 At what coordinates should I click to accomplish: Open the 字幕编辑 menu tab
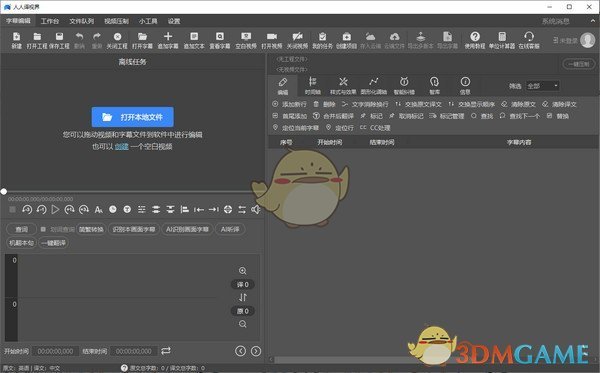18,21
